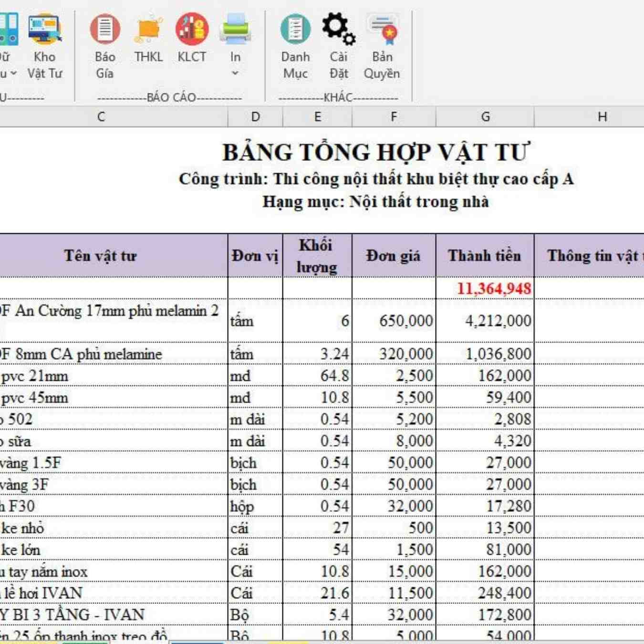Click the In printer icon
The image size is (644, 644).
pyautogui.click(x=235, y=30)
